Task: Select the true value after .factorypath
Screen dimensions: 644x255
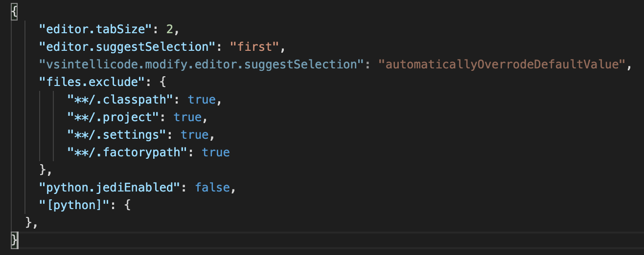Action: (x=216, y=152)
